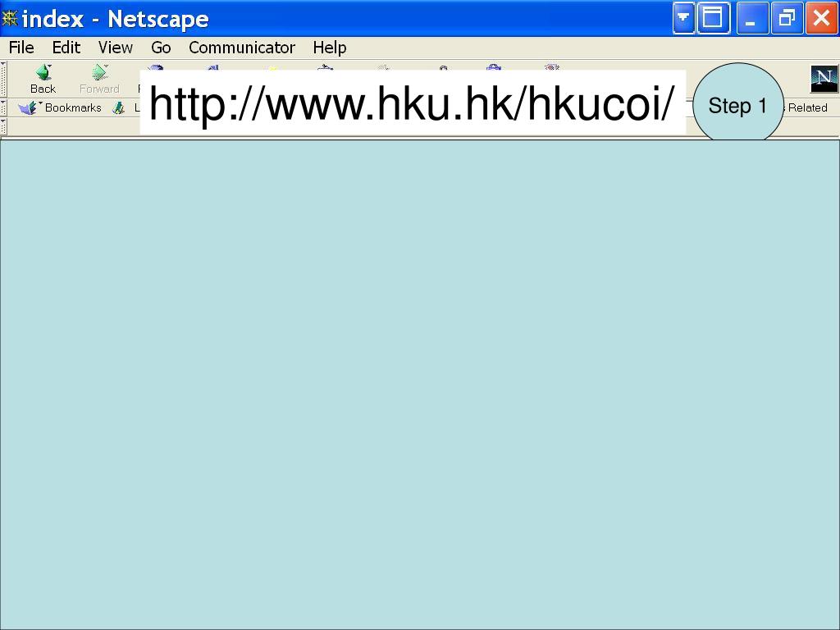Viewport: 840px width, 630px height.
Task: Open What's Related button
Action: tap(806, 107)
